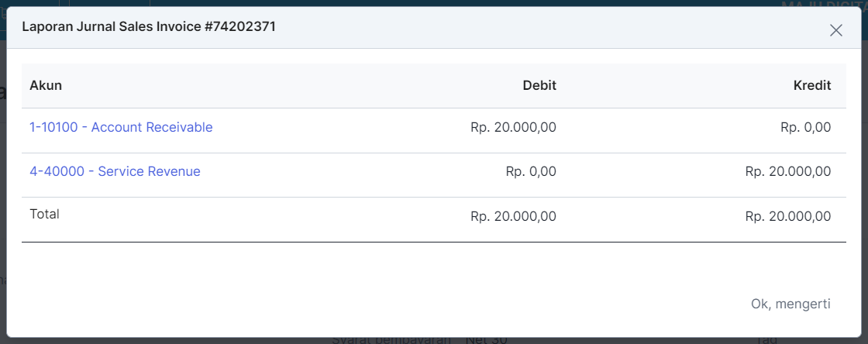Screen dimensions: 868x344
Task: Select the Service Revenue debit amount Rp. 0,00
Action: 531,171
